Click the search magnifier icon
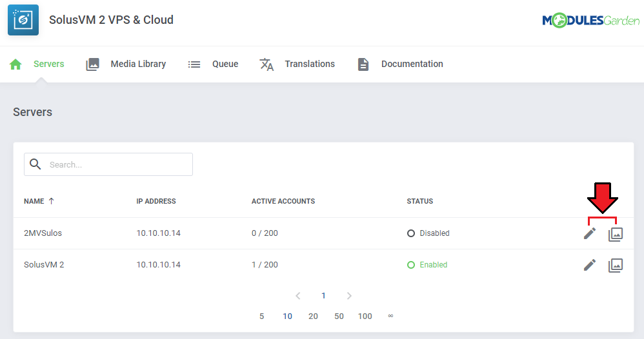 35,164
